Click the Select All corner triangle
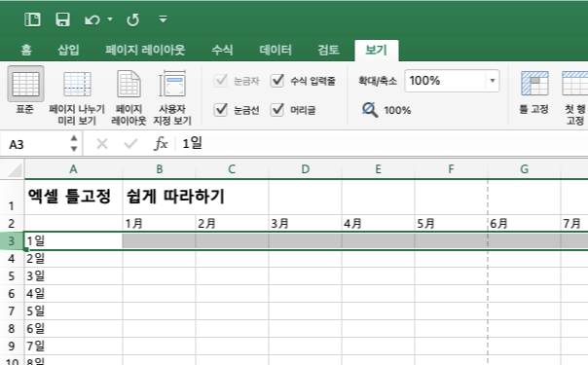 point(14,169)
